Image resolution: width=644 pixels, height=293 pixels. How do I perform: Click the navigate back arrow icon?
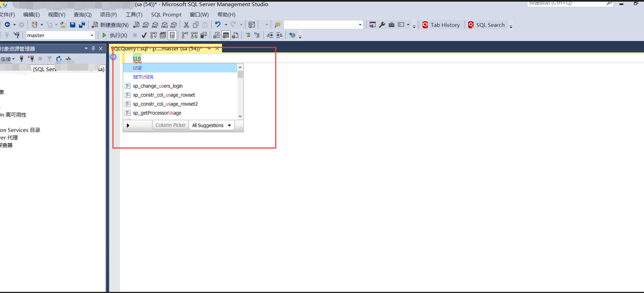click(8, 25)
